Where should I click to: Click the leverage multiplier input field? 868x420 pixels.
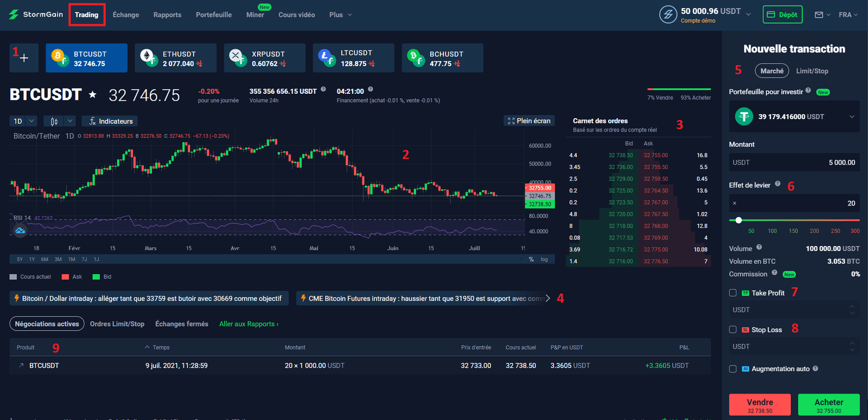point(794,203)
